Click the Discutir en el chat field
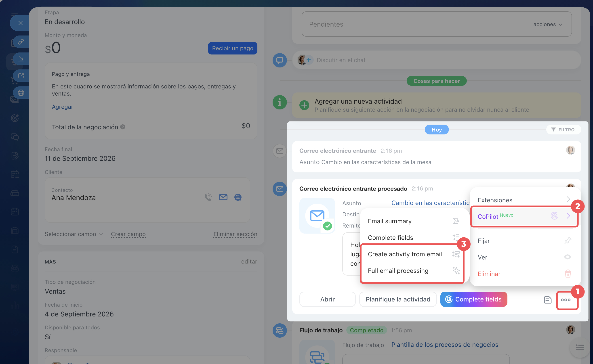Viewport: 593px width, 364px height. tap(436, 60)
